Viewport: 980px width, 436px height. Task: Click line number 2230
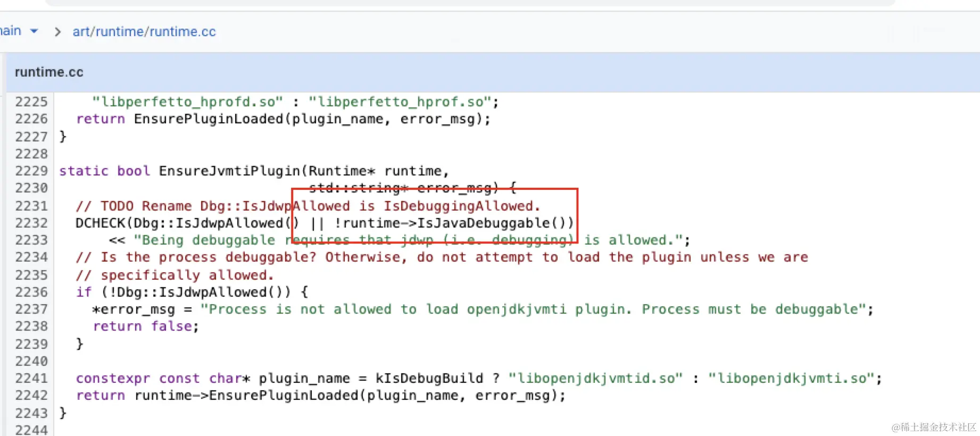tap(31, 188)
